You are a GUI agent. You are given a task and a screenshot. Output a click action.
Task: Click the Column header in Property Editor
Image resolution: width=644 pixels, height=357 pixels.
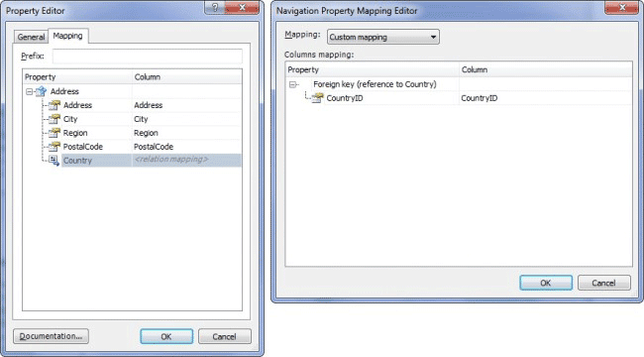[x=187, y=77]
